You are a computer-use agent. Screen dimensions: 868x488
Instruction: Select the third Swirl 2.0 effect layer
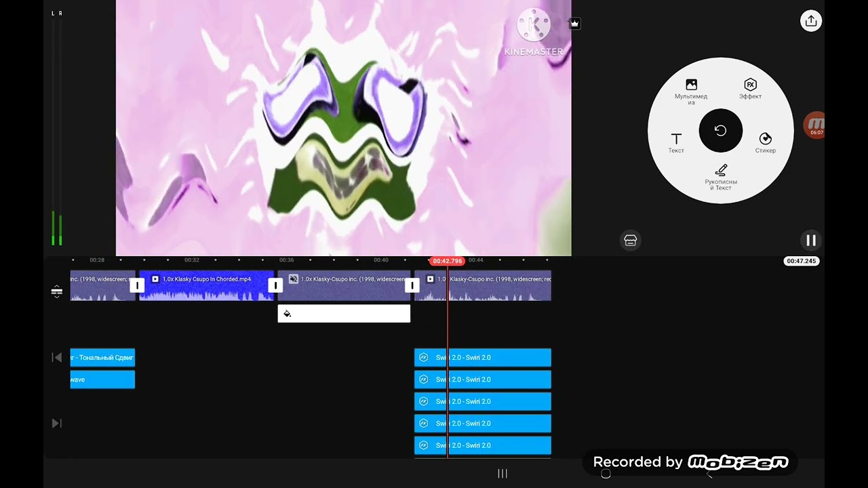coord(483,401)
